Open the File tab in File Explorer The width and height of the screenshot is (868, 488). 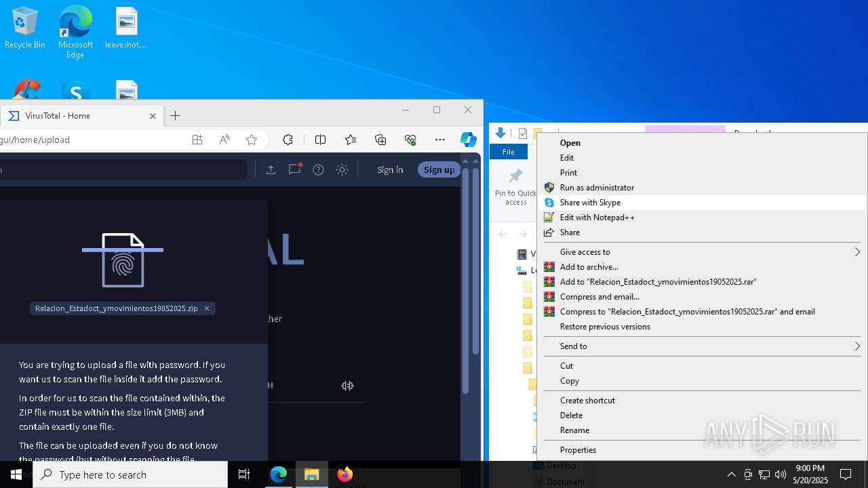click(509, 152)
